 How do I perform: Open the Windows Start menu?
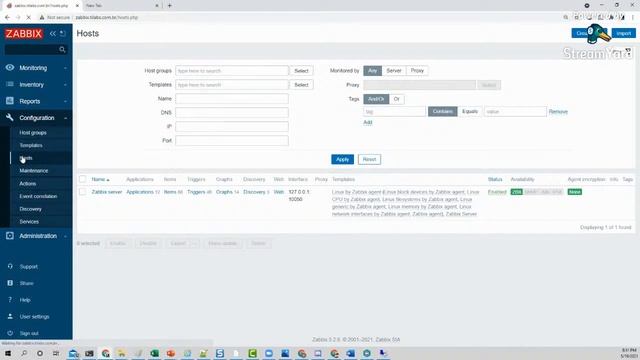7,353
